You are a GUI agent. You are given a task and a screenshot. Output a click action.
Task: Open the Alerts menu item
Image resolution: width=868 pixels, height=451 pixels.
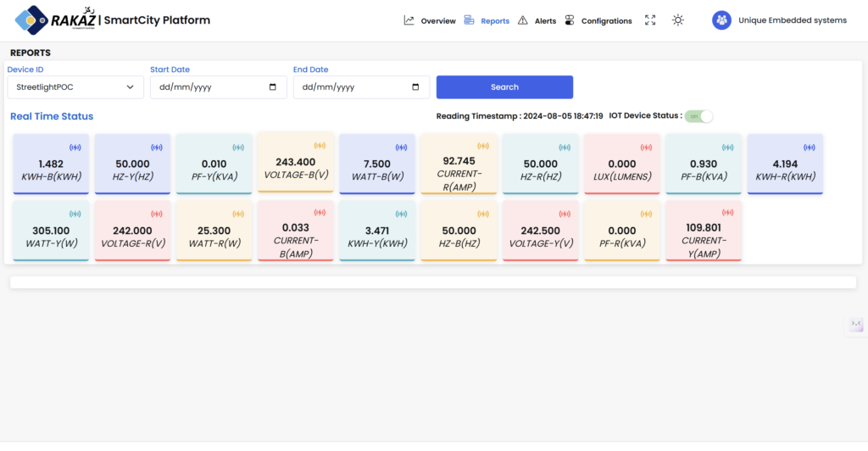pos(545,21)
